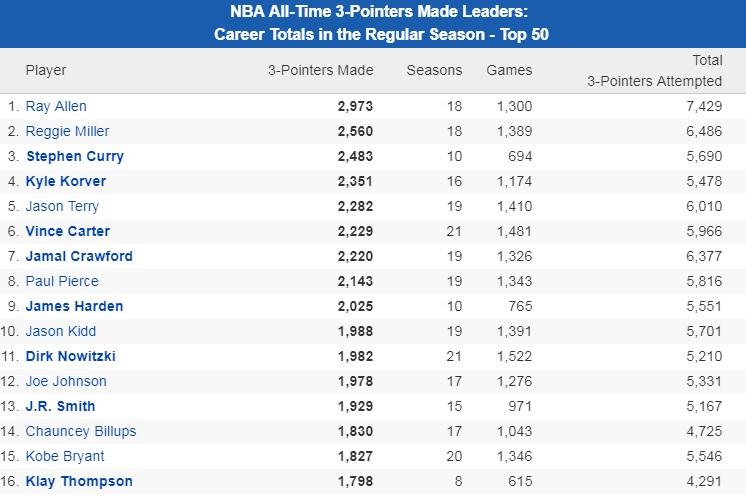Image resolution: width=746 pixels, height=498 pixels.
Task: Select Paul Pierce's name
Action: click(62, 281)
